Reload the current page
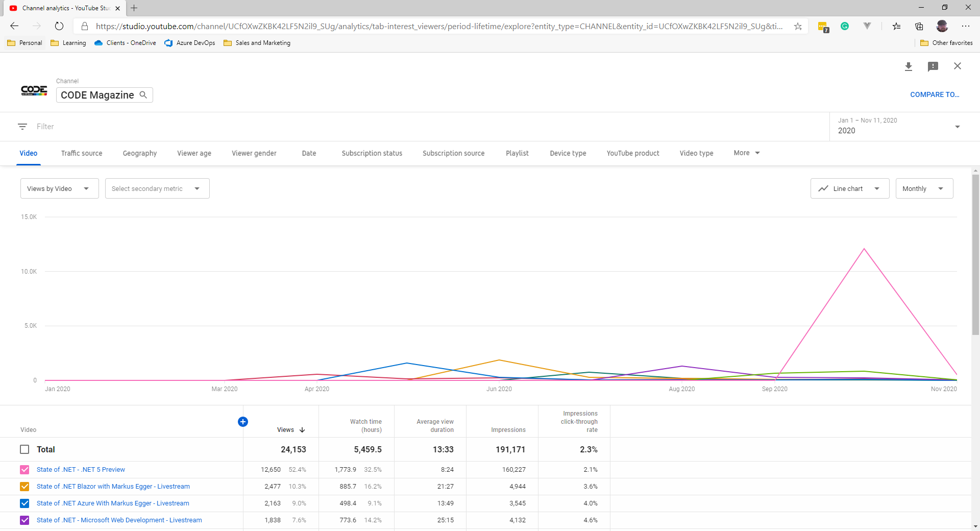The width and height of the screenshot is (980, 531). pos(59,26)
